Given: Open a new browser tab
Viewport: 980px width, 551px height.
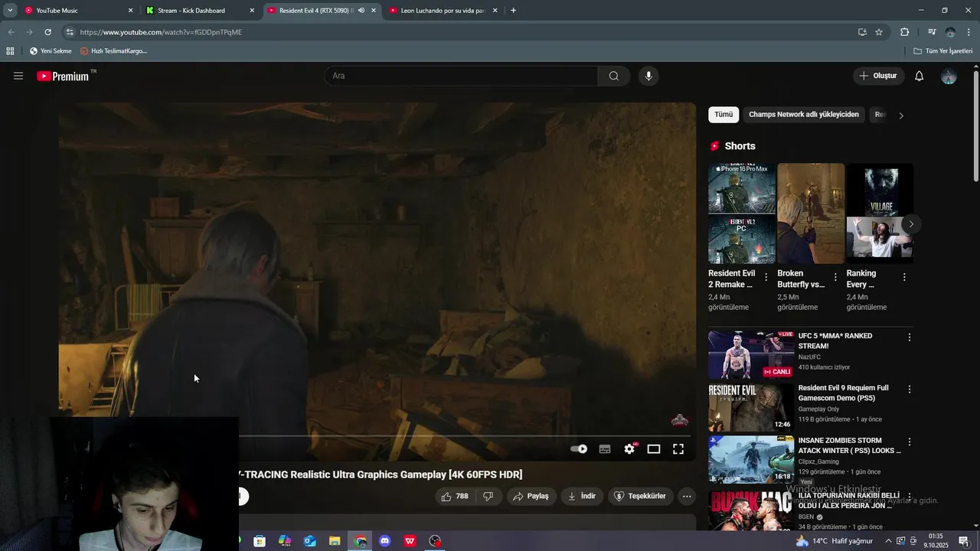Looking at the screenshot, I should tap(513, 11).
